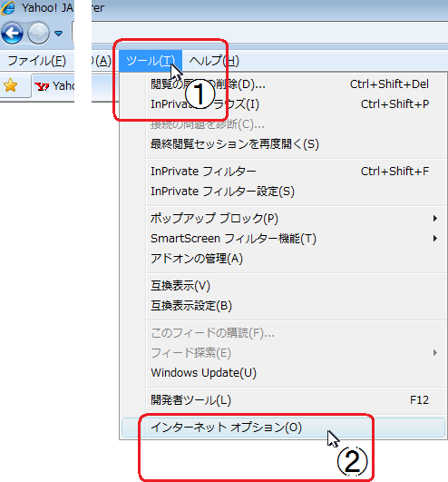Open the Favorites star icon

coord(11,85)
